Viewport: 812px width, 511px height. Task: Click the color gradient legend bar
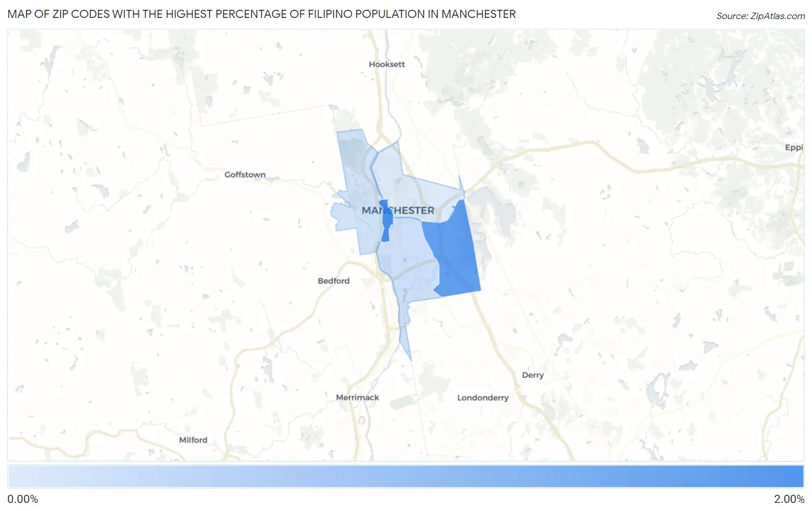tap(405, 476)
